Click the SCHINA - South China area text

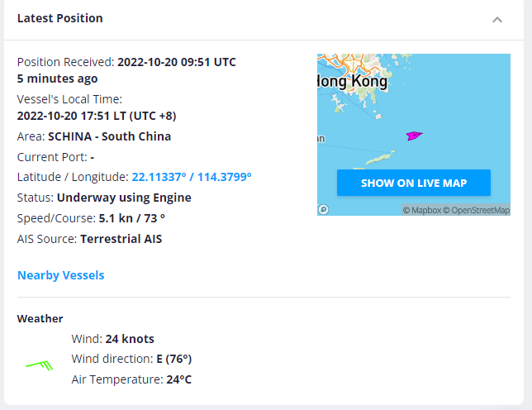[110, 136]
